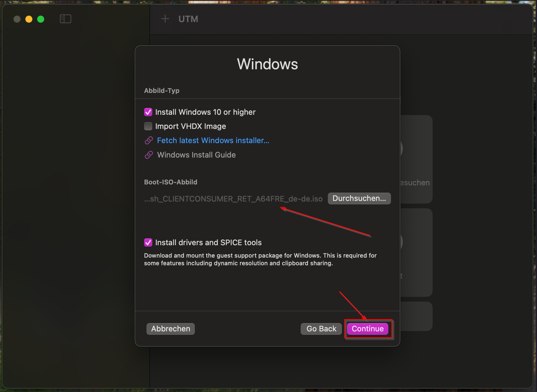
Task: Click the UTM window title
Action: click(188, 19)
